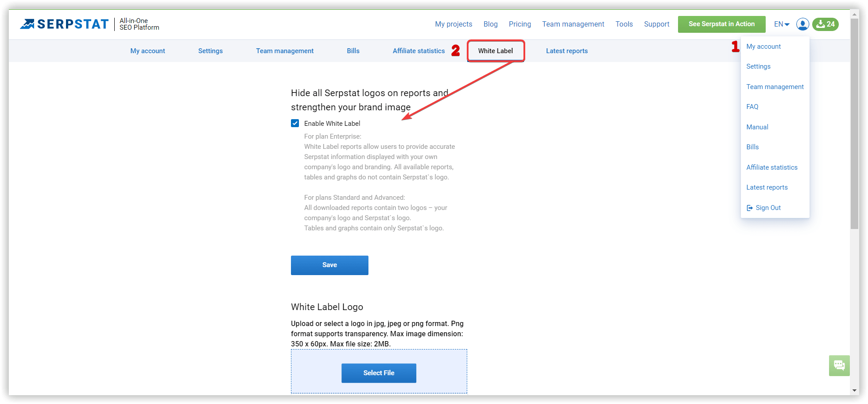Image resolution: width=868 pixels, height=404 pixels.
Task: Click the 'All-in-One SEO Platform' tagline
Action: [x=139, y=24]
